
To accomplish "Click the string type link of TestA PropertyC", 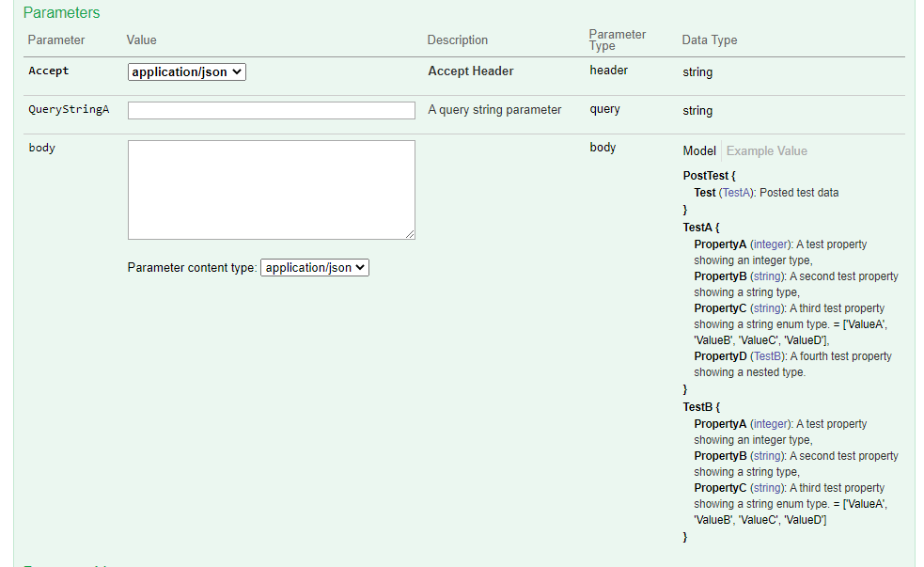I will [x=767, y=308].
